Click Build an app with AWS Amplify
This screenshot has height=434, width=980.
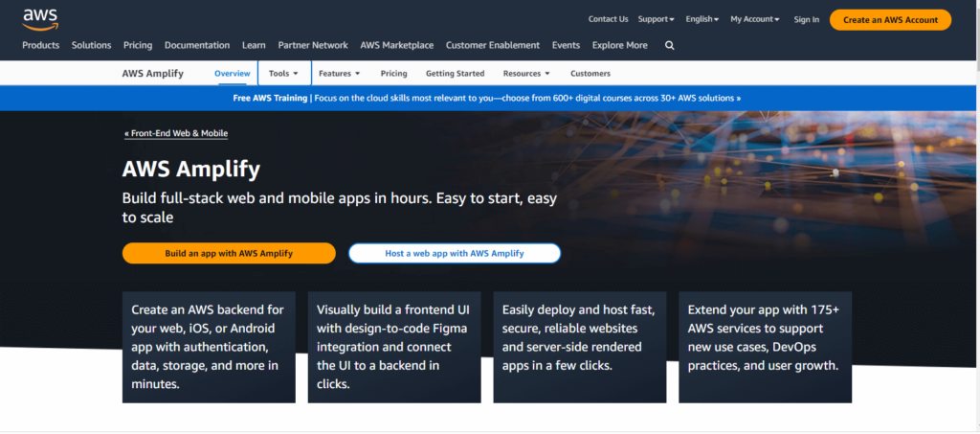pyautogui.click(x=229, y=253)
